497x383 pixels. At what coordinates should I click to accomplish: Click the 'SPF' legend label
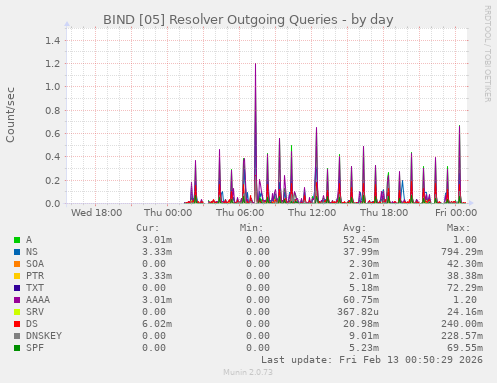(35, 348)
